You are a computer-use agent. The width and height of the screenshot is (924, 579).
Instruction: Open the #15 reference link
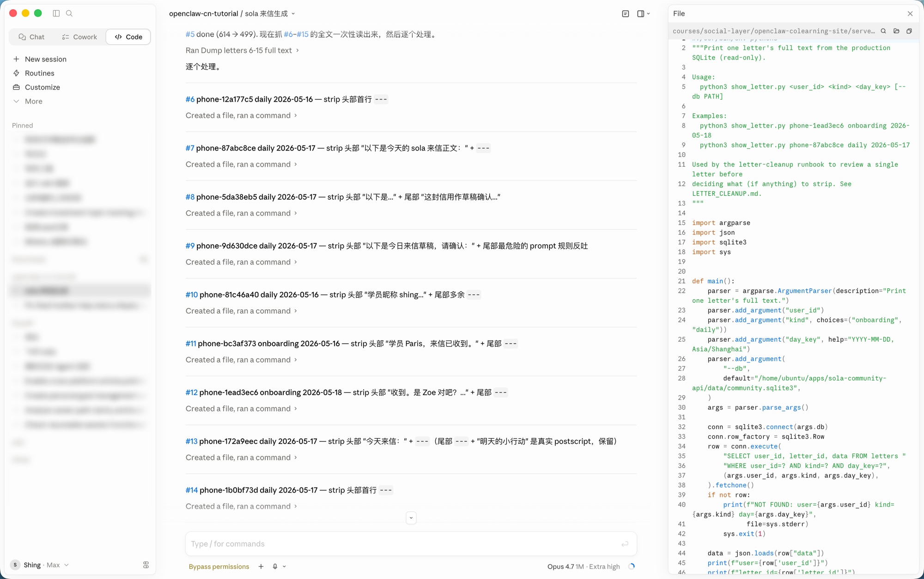[302, 34]
